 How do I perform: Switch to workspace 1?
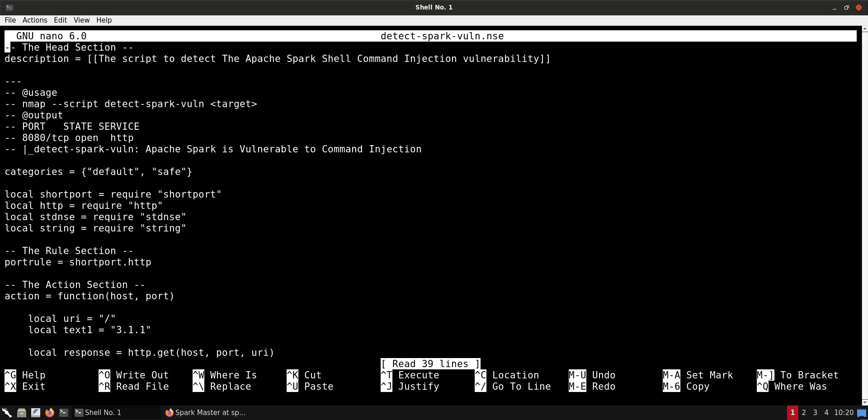coord(792,412)
